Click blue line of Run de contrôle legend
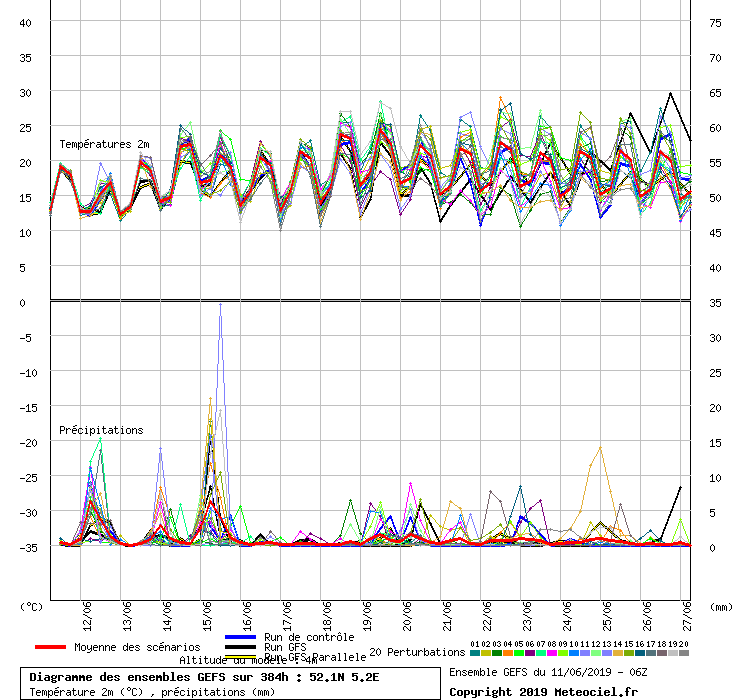Image resolution: width=740 pixels, height=700 pixels. pos(240,637)
